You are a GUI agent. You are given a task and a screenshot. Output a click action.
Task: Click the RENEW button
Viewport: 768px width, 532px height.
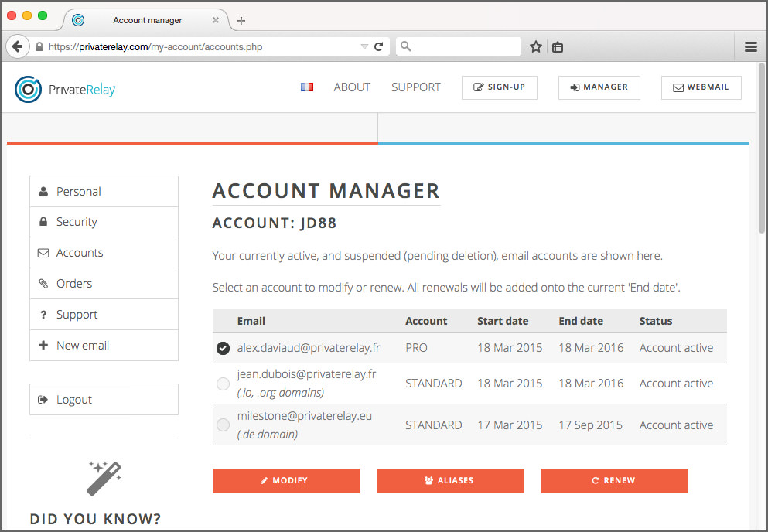(x=615, y=480)
